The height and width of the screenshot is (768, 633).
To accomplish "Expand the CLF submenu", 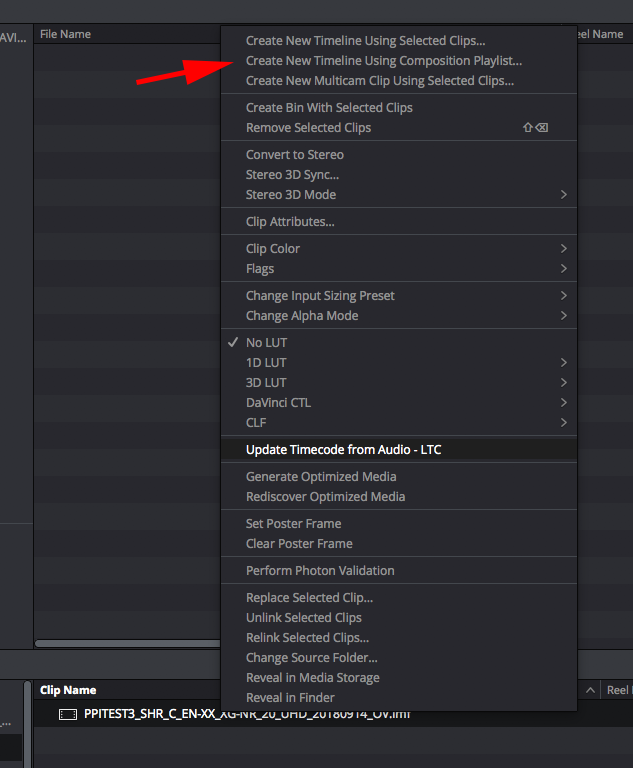I will [399, 423].
